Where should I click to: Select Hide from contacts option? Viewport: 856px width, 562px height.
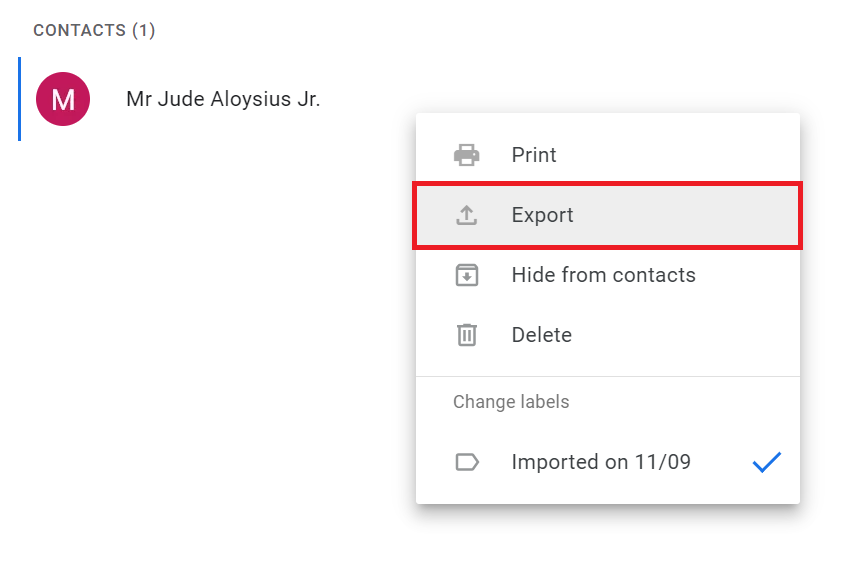coord(608,275)
